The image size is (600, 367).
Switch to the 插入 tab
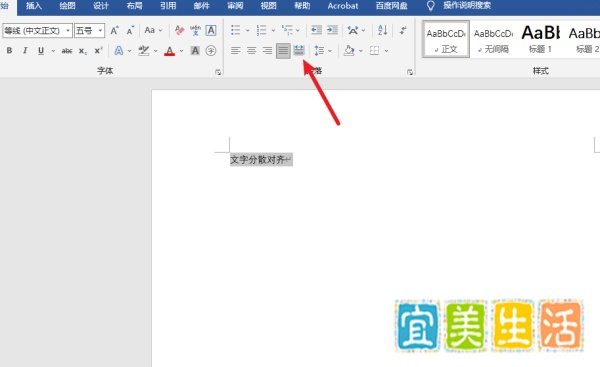(34, 6)
